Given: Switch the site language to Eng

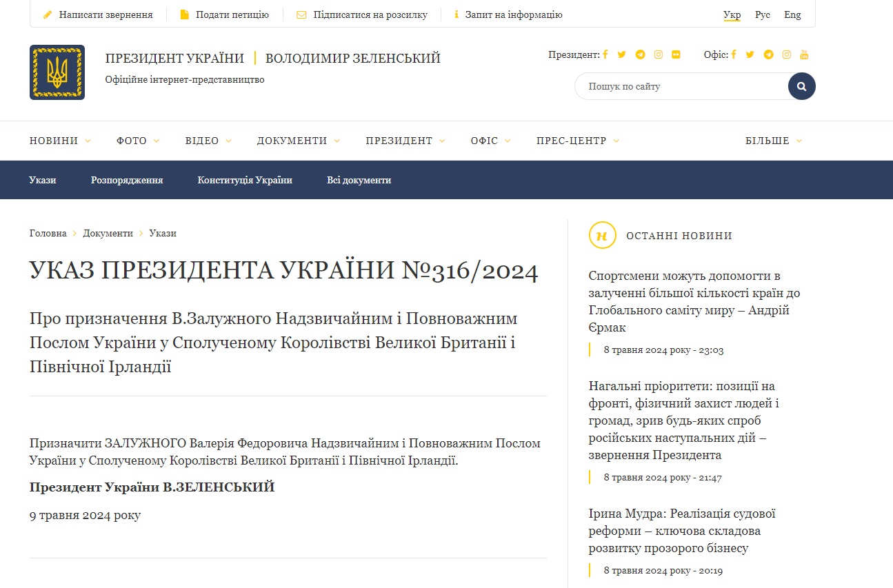Looking at the screenshot, I should coord(792,14).
